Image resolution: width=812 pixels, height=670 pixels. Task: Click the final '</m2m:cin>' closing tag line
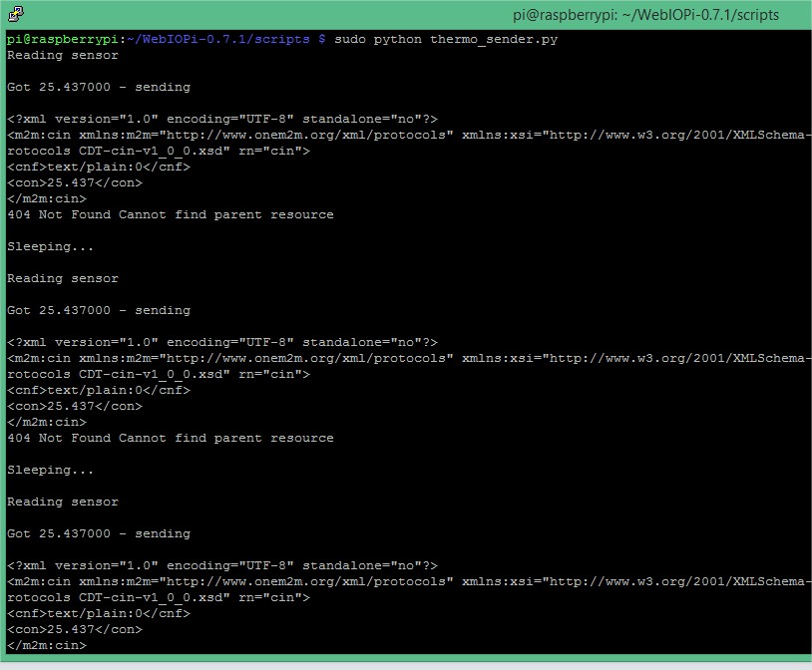pyautogui.click(x=47, y=646)
